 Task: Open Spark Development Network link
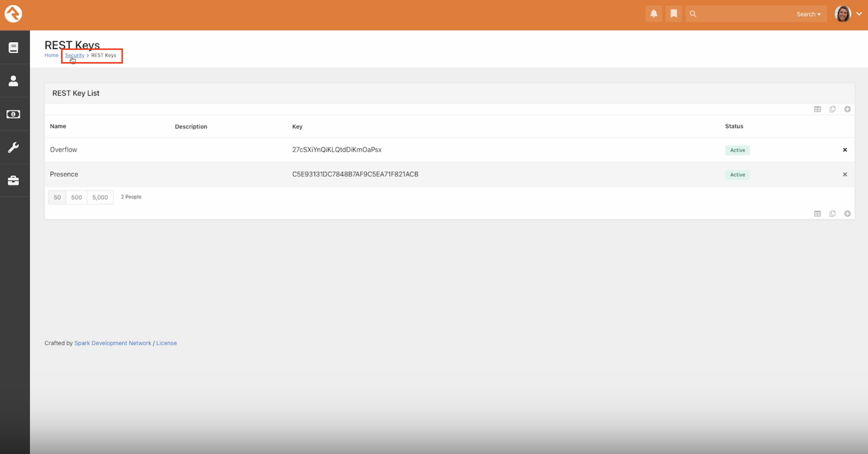click(x=113, y=343)
